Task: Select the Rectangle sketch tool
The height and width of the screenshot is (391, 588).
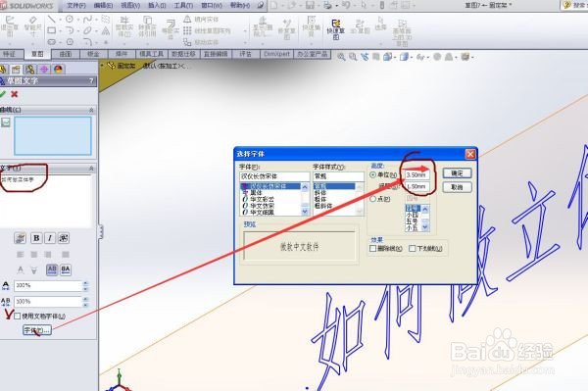Action: 52,30
